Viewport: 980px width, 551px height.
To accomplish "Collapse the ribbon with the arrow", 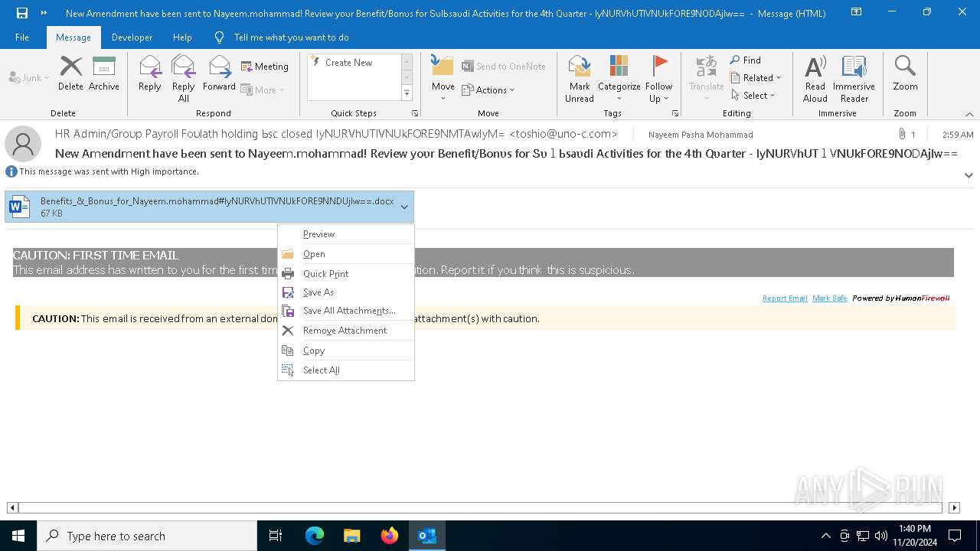I will tap(969, 114).
